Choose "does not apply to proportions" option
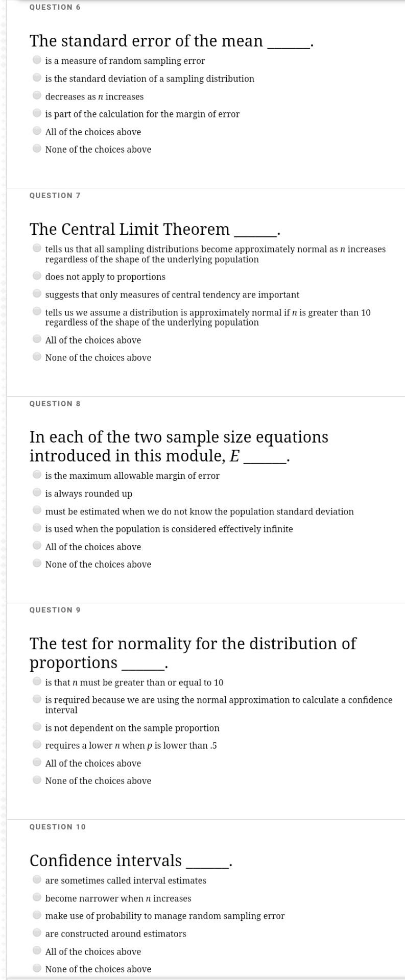 [37, 275]
